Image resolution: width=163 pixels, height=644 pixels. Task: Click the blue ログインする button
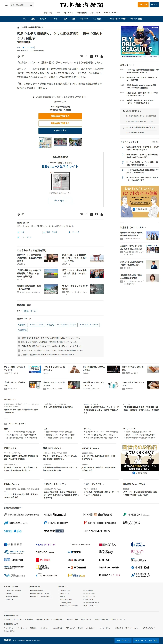click(60, 131)
